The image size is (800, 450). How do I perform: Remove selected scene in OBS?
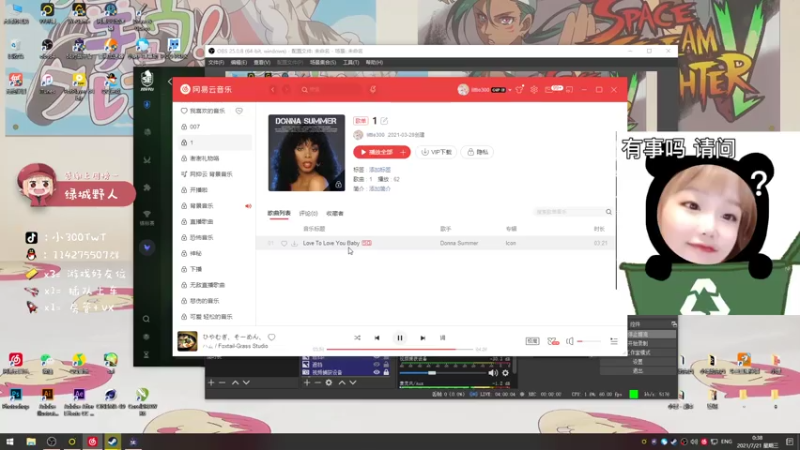click(x=222, y=382)
